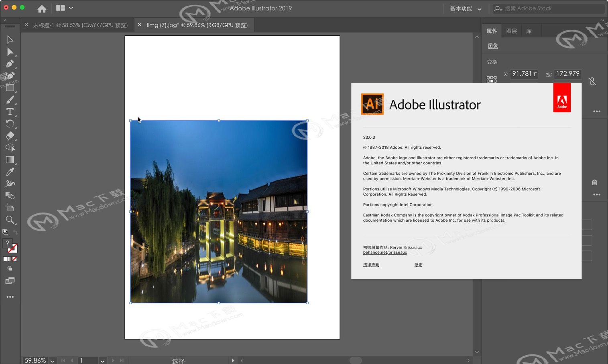This screenshot has width=608, height=364.
Task: Go to the next artboard
Action: [x=113, y=361]
